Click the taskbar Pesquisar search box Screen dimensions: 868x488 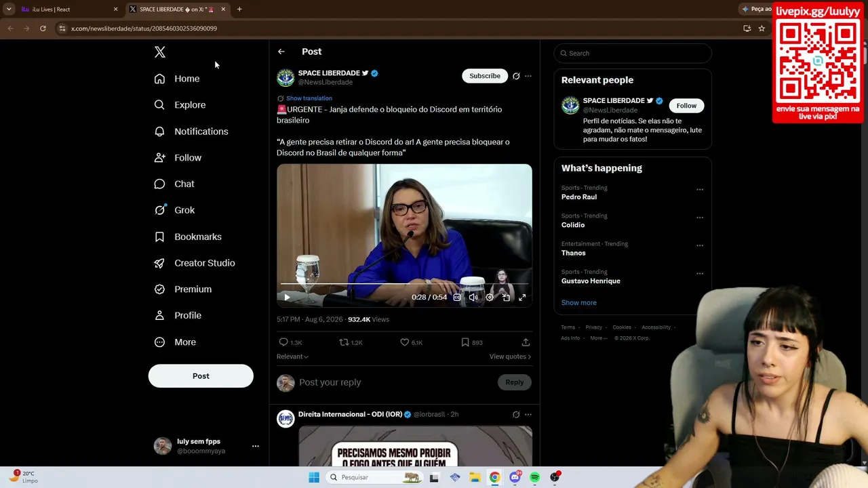[374, 477]
